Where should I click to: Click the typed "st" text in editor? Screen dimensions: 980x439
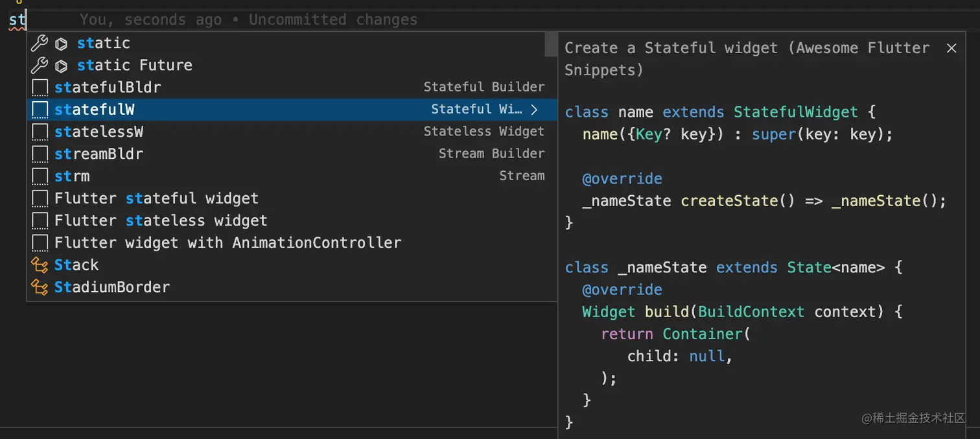17,19
